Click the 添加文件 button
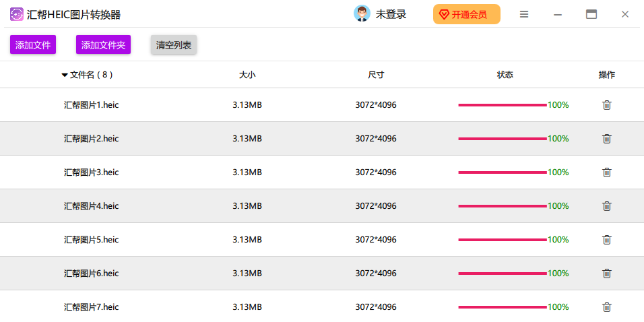The width and height of the screenshot is (644, 322). coord(33,45)
